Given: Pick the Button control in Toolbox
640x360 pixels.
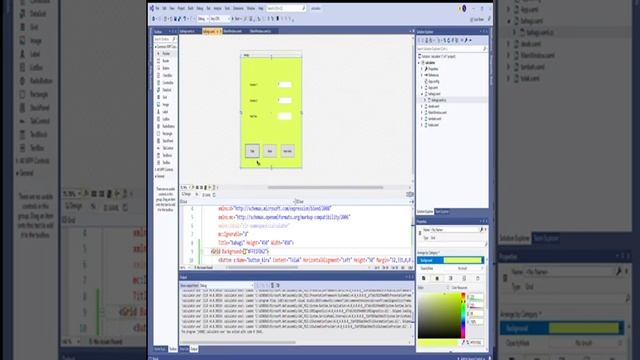Looking at the screenshot, I should [x=166, y=68].
